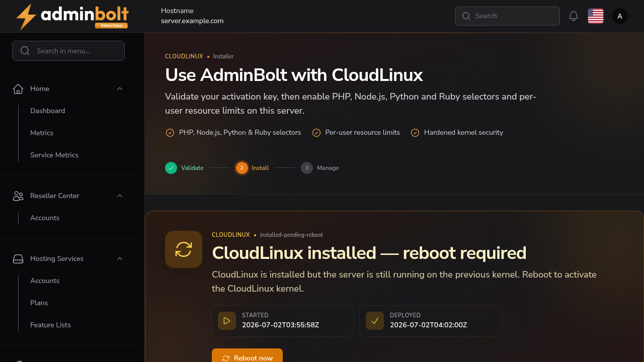Collapse the Hosting Services section

[120, 258]
